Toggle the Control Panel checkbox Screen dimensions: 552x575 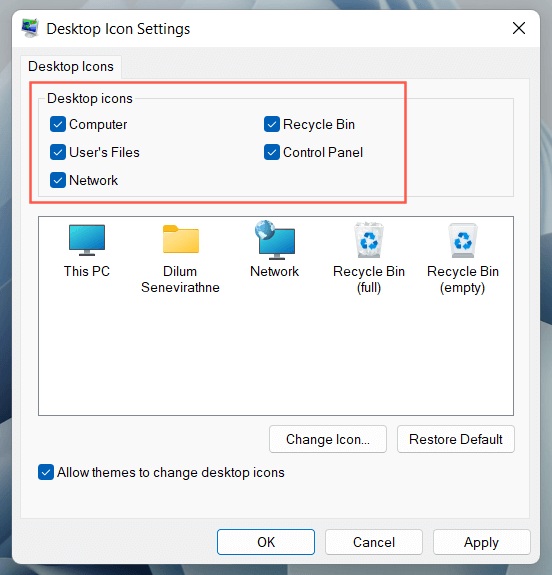[x=272, y=152]
